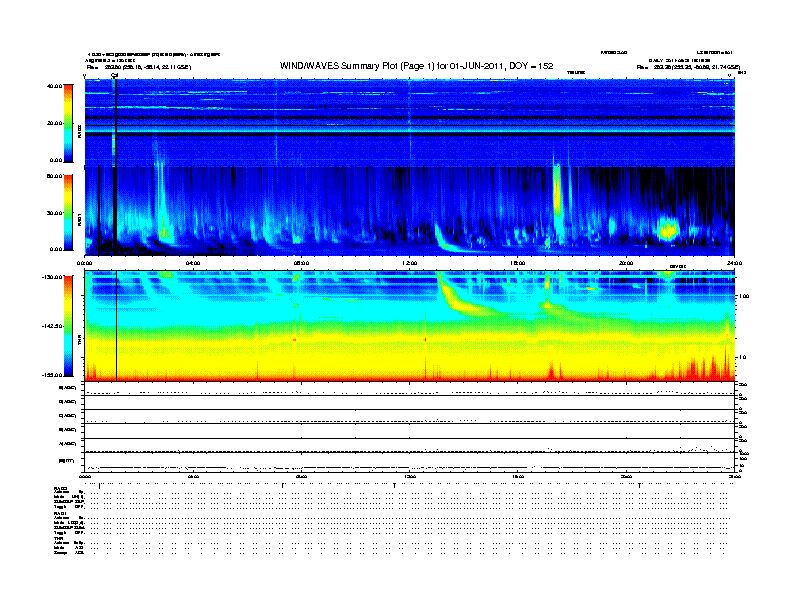Click 20:00 tick label under RAD1 spectrogram
The image size is (792, 612).
tap(626, 263)
